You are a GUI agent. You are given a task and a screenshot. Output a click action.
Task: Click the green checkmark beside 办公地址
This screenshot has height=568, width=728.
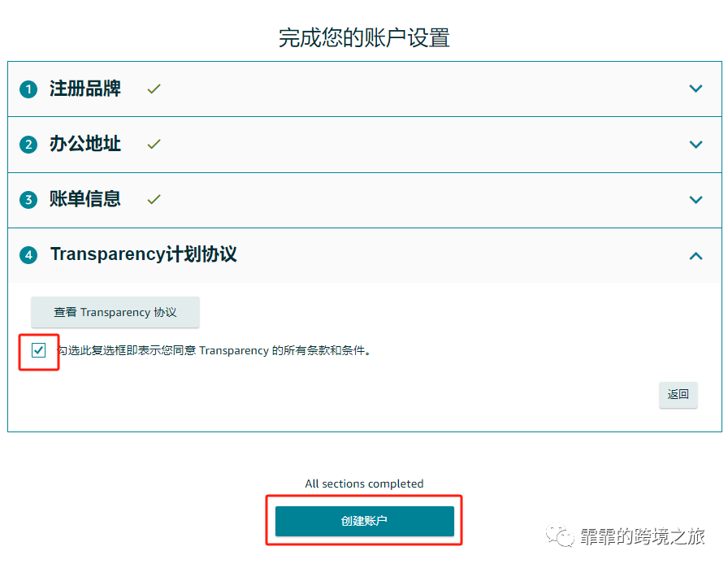pyautogui.click(x=154, y=144)
